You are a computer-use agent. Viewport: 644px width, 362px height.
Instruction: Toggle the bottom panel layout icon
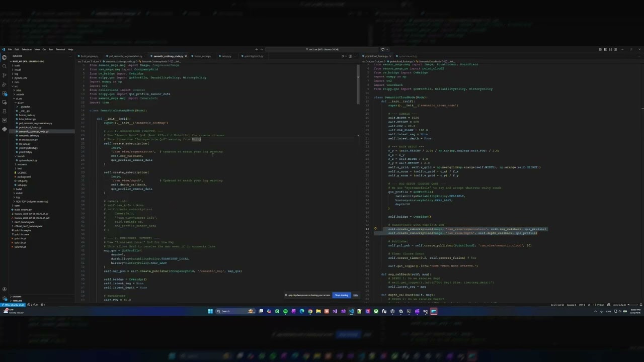[610, 49]
